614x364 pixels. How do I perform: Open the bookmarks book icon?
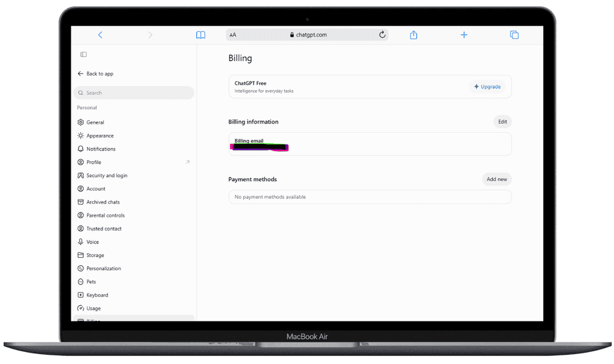200,35
